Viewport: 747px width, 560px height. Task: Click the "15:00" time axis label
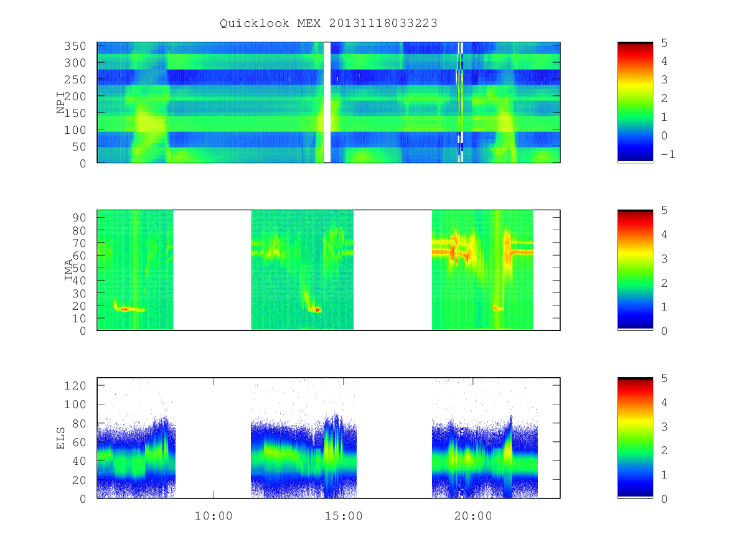tap(344, 516)
